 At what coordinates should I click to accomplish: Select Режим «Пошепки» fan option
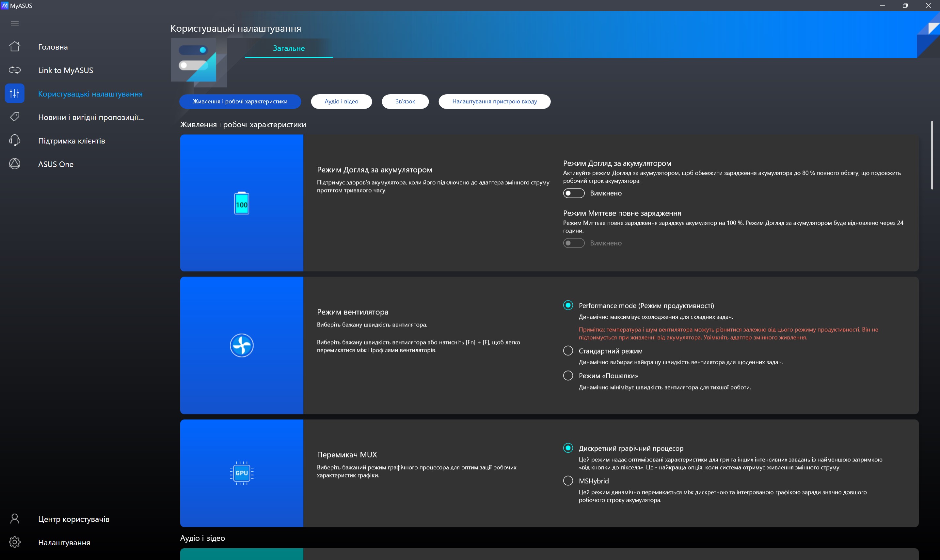[x=568, y=375]
